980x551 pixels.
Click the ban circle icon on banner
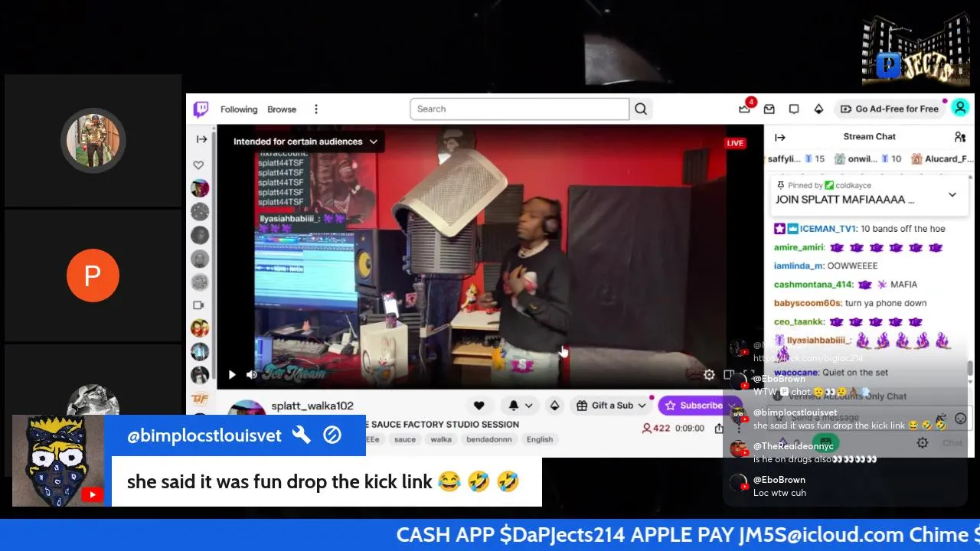click(x=332, y=435)
